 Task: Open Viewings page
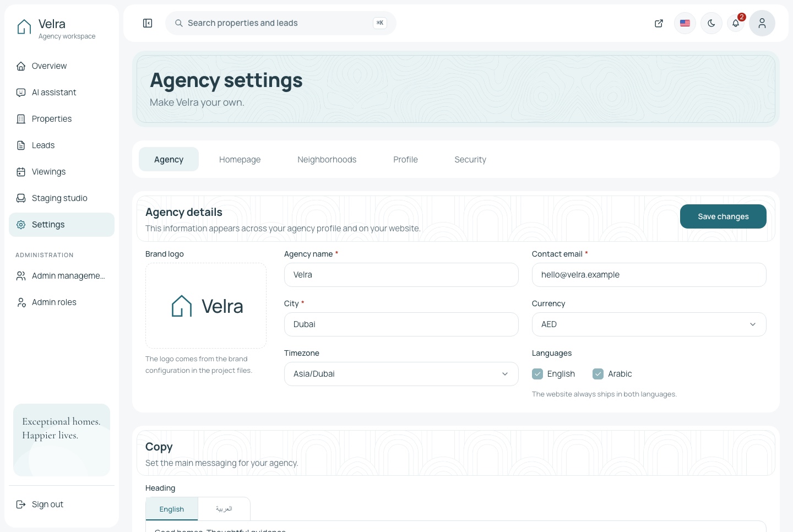click(62, 172)
